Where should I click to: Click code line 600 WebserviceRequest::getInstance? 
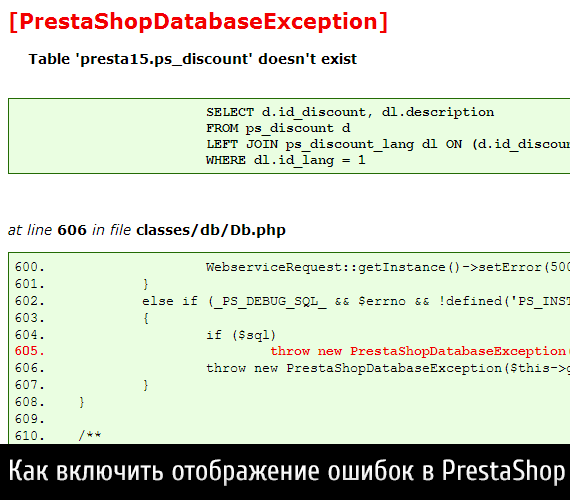pyautogui.click(x=292, y=267)
